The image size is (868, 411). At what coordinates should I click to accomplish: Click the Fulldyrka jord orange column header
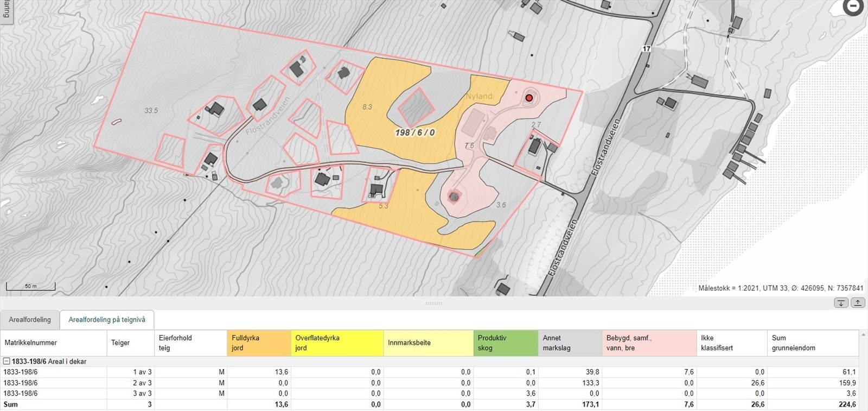[x=259, y=343]
